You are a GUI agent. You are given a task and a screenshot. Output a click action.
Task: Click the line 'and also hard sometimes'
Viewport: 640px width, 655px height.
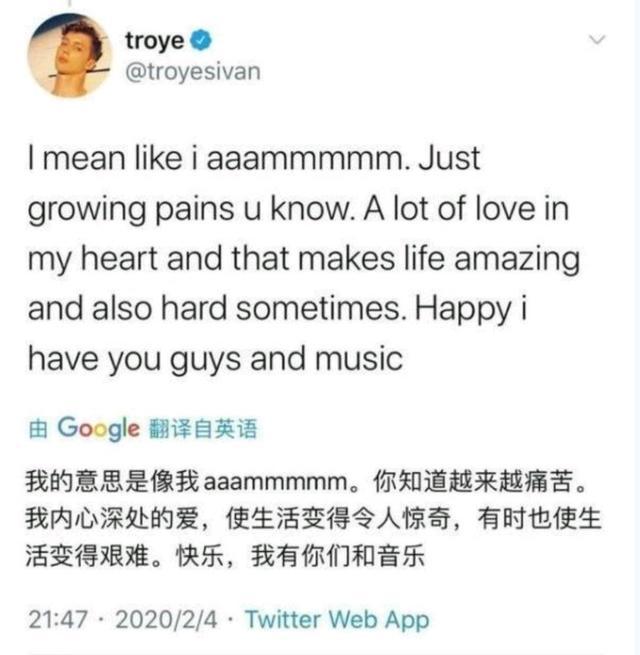point(277,309)
